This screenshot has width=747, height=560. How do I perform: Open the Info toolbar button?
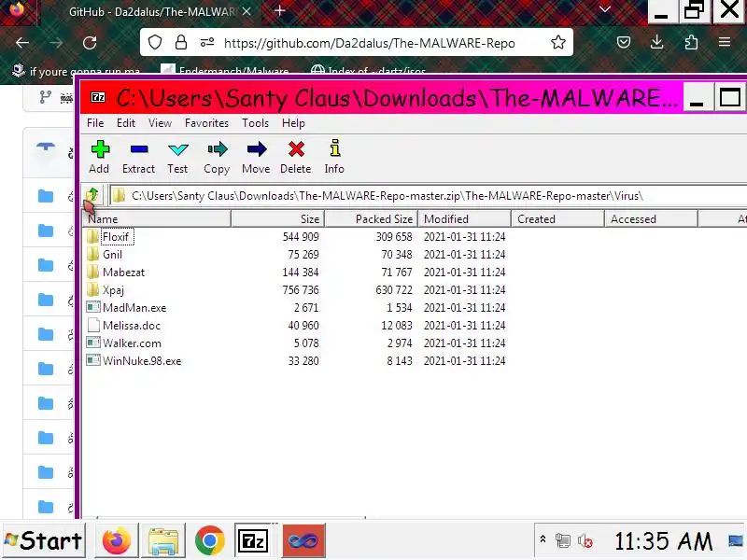(x=334, y=157)
